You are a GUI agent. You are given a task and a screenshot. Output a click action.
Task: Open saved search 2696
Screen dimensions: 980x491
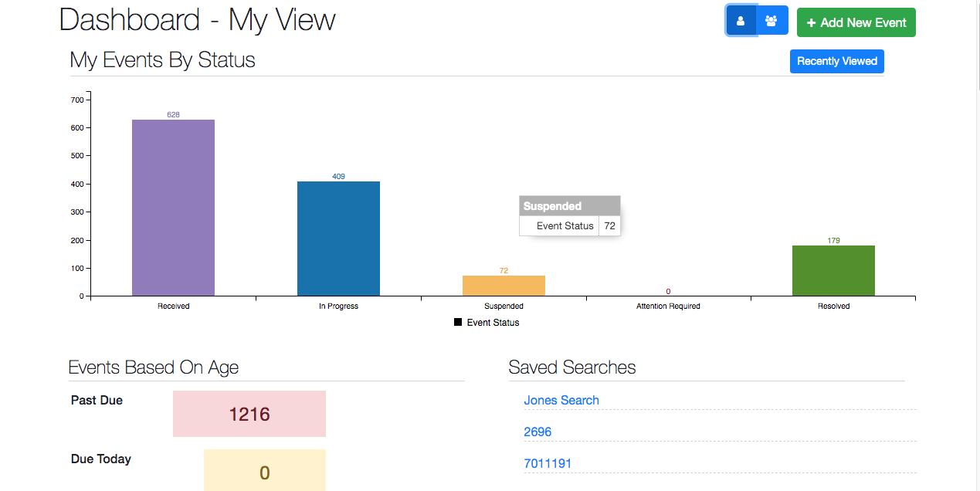coord(537,432)
